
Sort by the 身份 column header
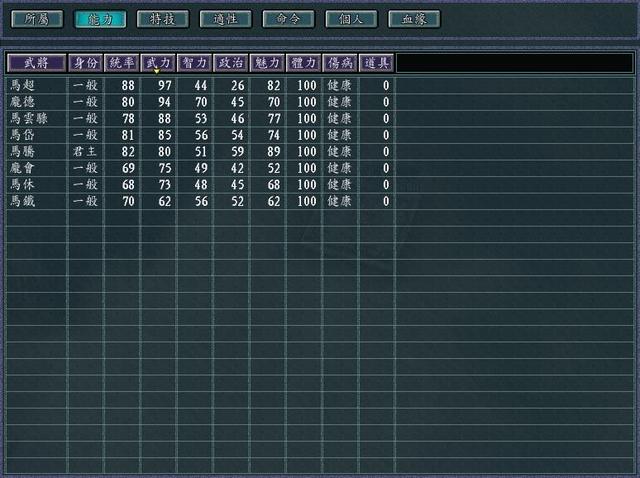(x=85, y=63)
